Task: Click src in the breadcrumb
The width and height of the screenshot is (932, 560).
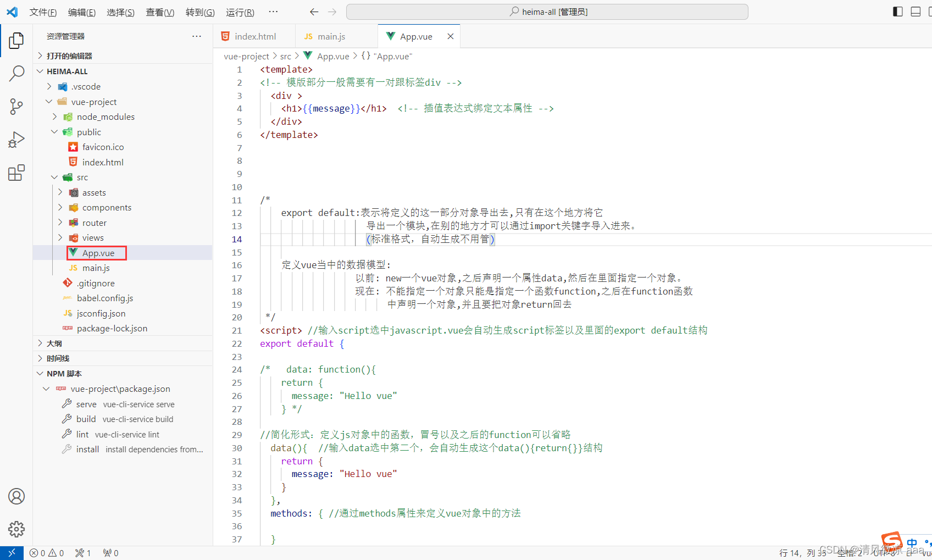Action: pyautogui.click(x=286, y=56)
